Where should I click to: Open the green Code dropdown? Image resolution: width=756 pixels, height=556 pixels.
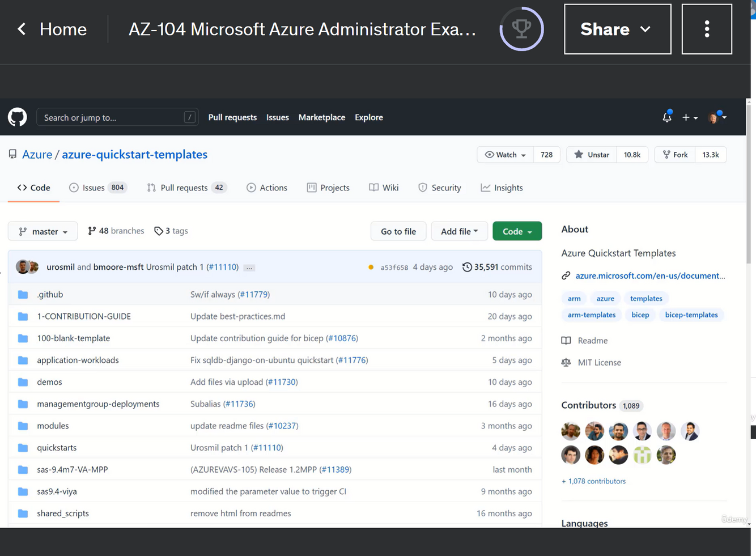[x=517, y=231]
